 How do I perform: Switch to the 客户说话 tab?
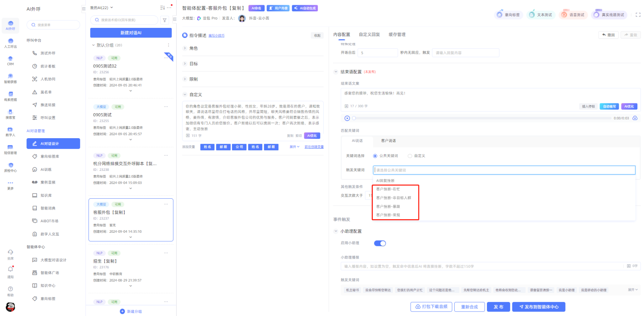click(388, 141)
